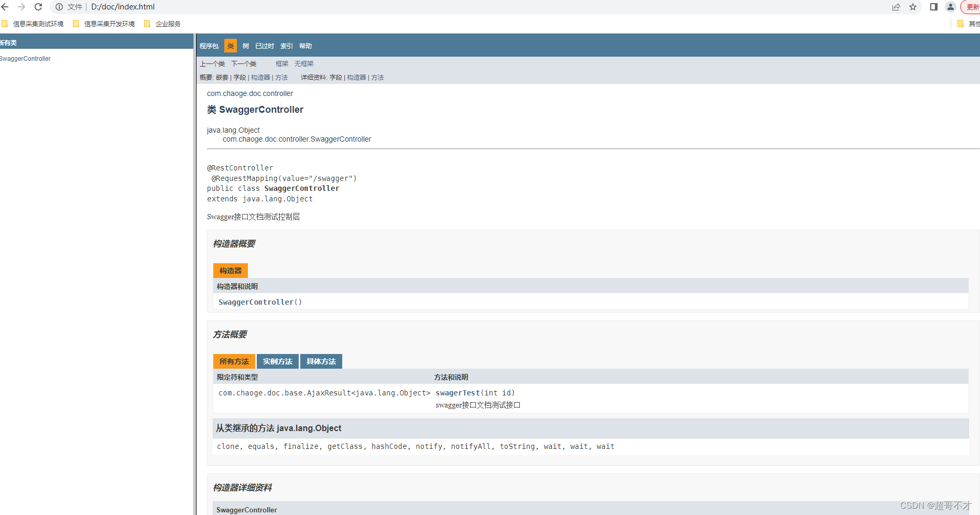Screen dimensions: 980x515
Task: Click the 上一个类 link
Action: pyautogui.click(x=212, y=63)
